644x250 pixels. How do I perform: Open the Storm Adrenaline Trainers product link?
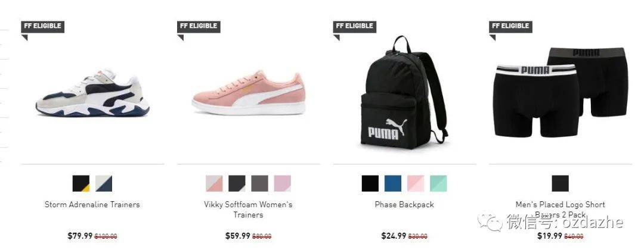pyautogui.click(x=92, y=205)
